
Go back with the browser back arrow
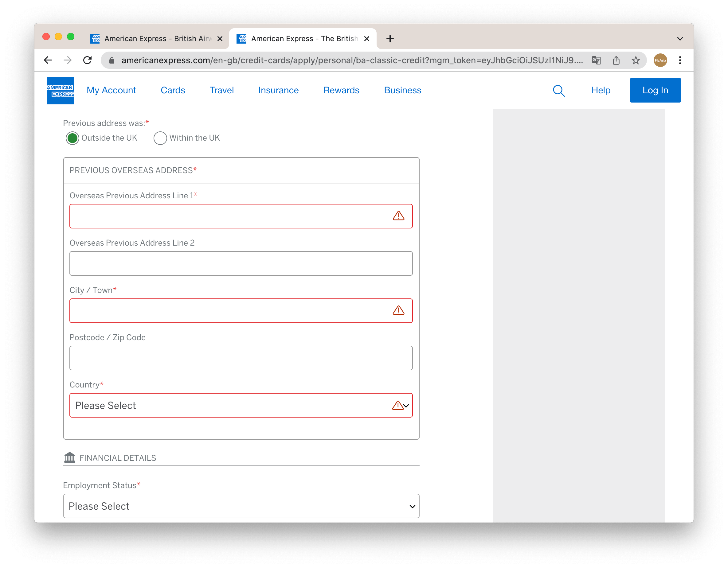tap(48, 60)
